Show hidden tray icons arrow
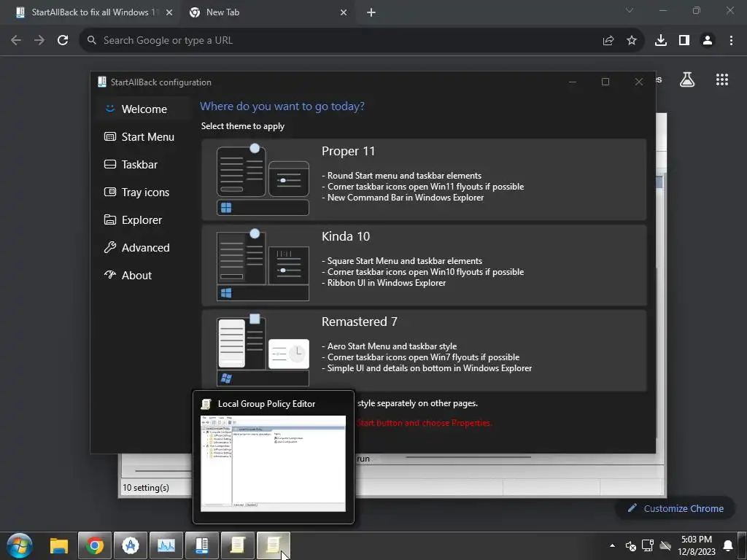The width and height of the screenshot is (747, 560). click(612, 545)
